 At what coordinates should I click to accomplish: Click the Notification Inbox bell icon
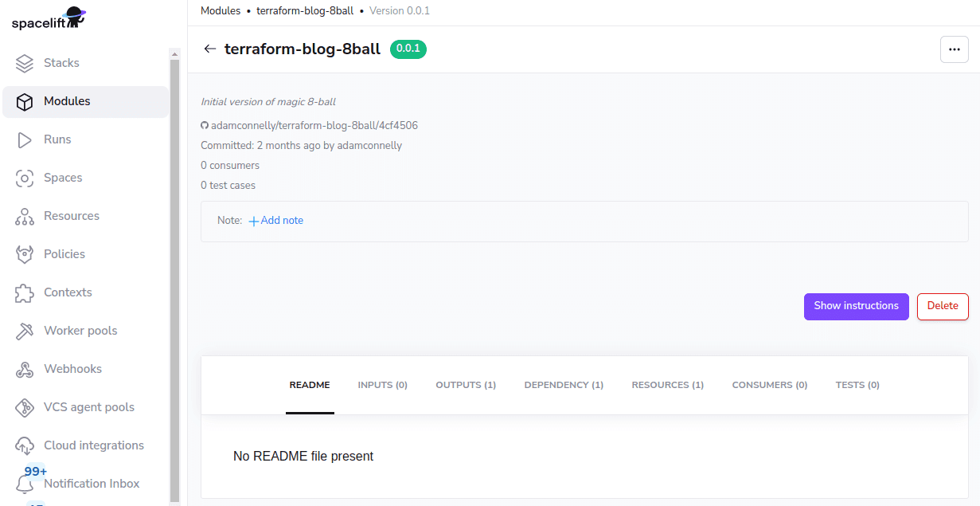coord(25,484)
